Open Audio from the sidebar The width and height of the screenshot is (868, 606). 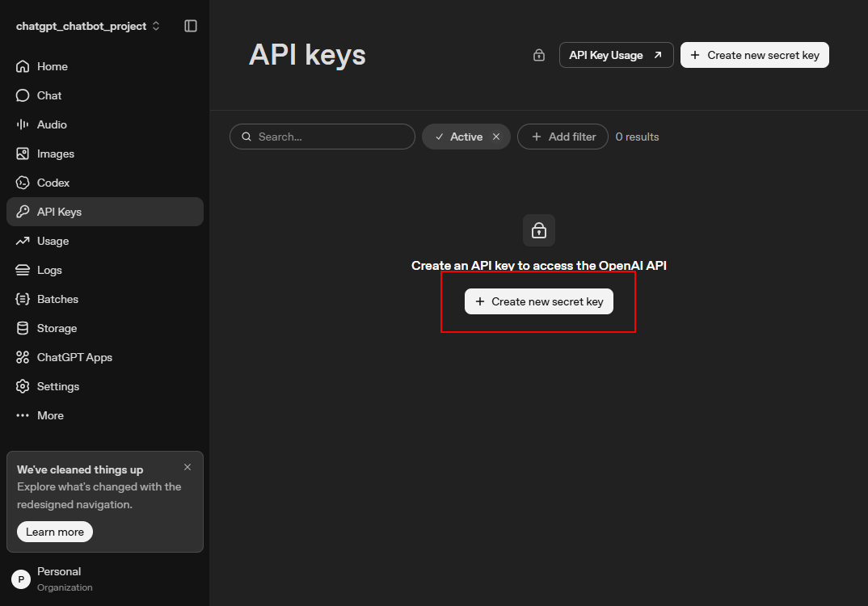(104, 124)
